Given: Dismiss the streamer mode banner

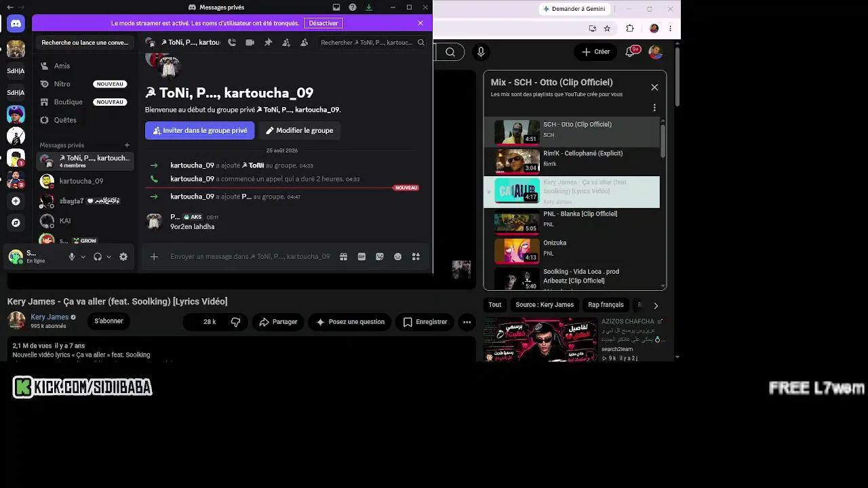Looking at the screenshot, I should pyautogui.click(x=420, y=23).
